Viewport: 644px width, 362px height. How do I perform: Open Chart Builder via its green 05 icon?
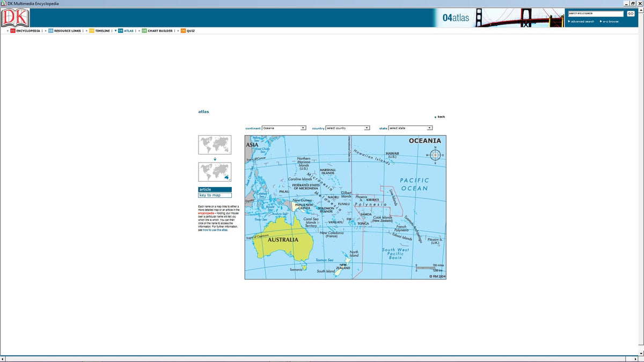click(144, 31)
